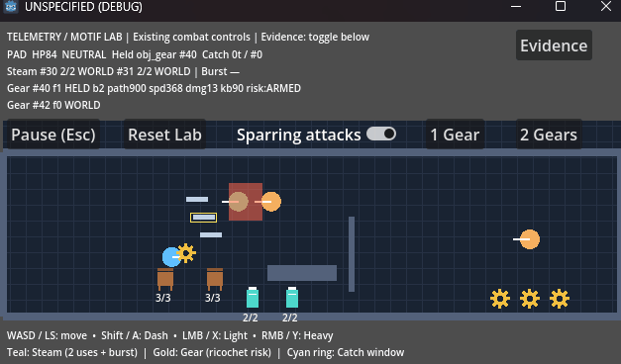Spawn one gear with 1 Gear button
621x364 pixels.
tap(455, 135)
